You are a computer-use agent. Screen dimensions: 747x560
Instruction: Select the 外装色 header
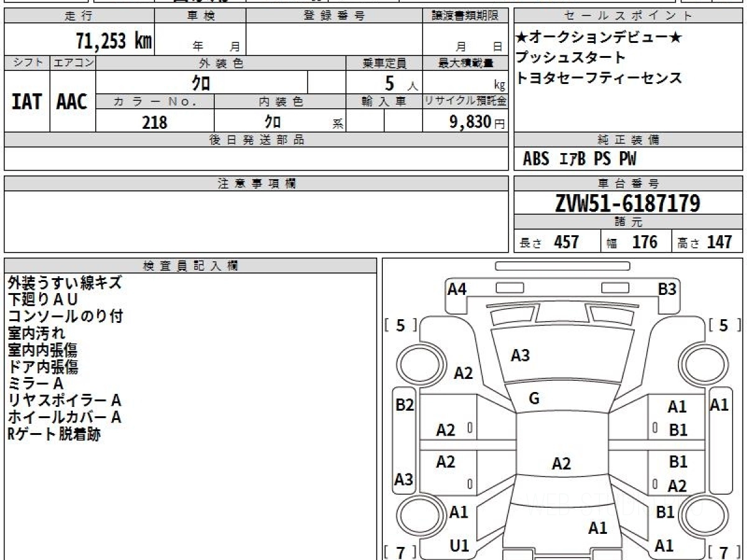click(x=221, y=63)
